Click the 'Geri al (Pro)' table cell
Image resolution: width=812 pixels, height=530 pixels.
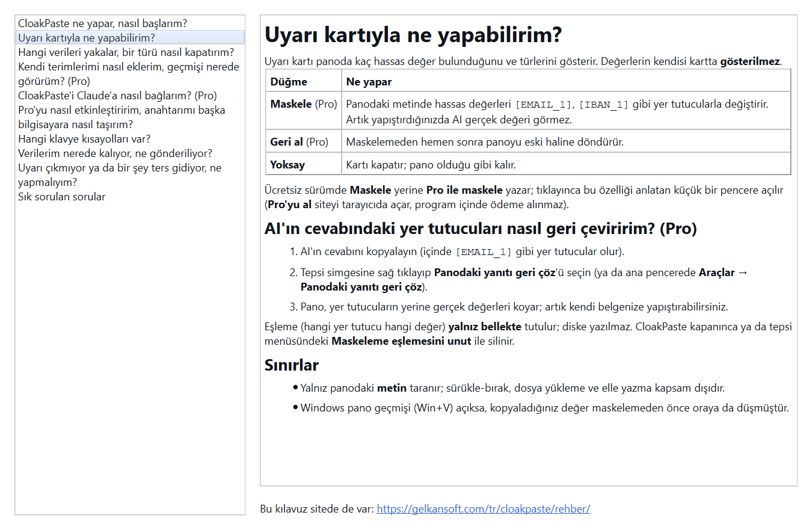click(x=303, y=142)
